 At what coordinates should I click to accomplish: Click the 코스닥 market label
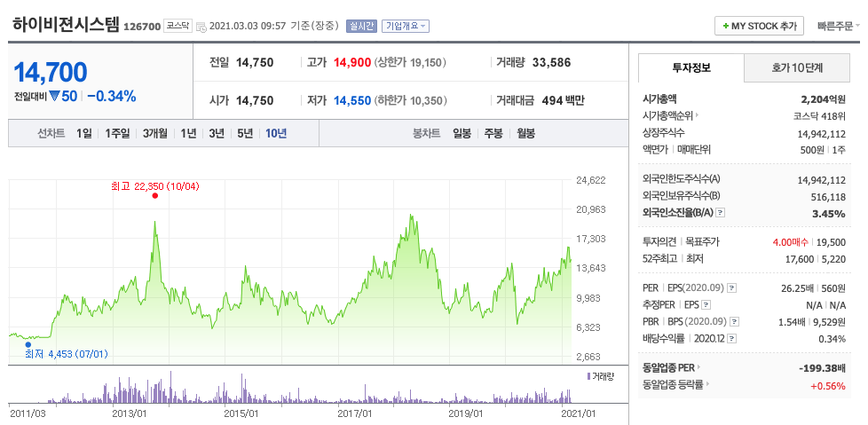click(x=178, y=26)
